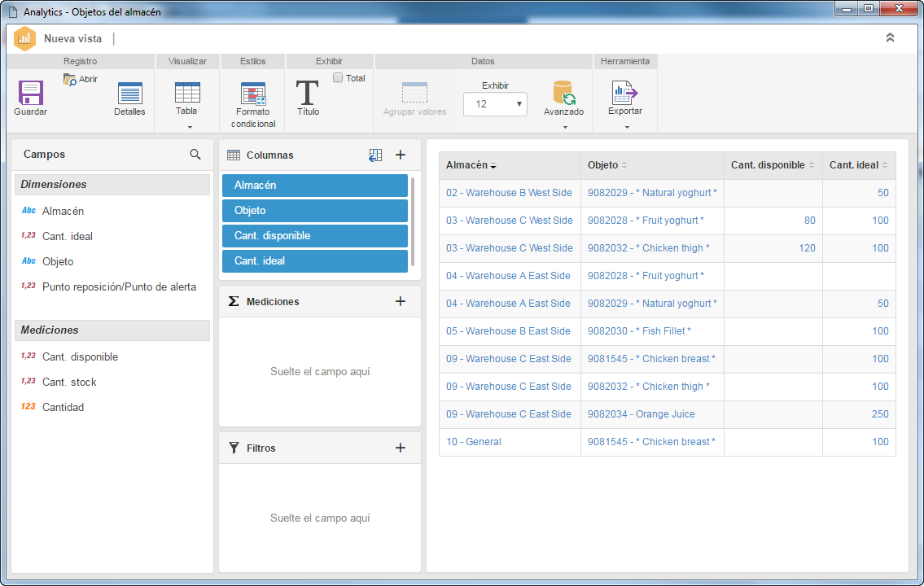Open 9082030 - * Fish Fillet * link
Screen dimensions: 924x586
pyautogui.click(x=639, y=331)
